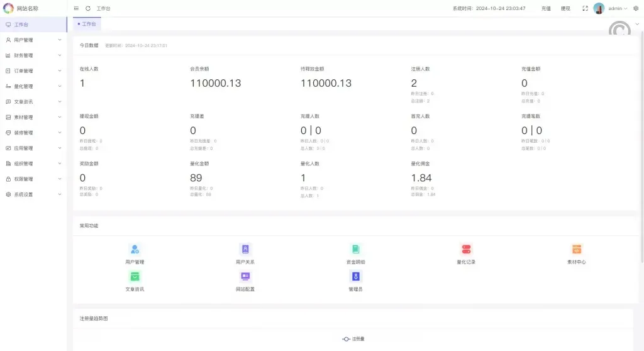Open the admin account dropdown

click(x=616, y=9)
